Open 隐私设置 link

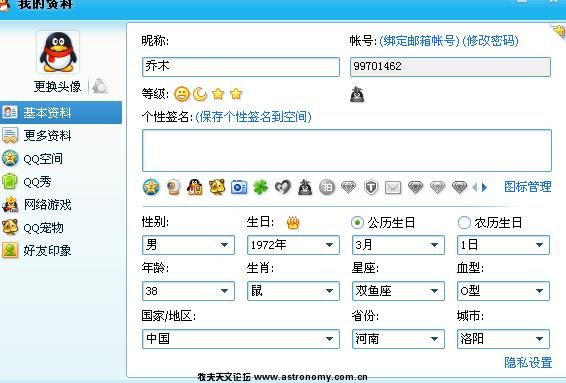coord(528,362)
